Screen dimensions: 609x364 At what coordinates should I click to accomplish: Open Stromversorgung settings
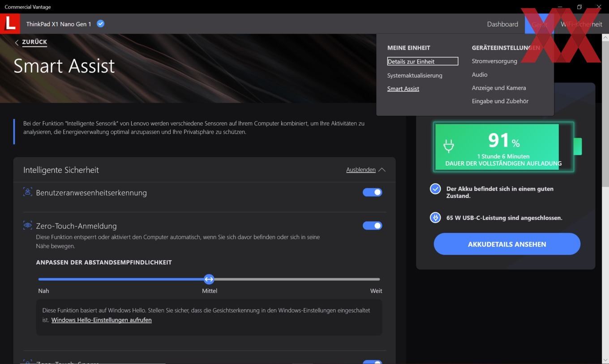pyautogui.click(x=494, y=61)
